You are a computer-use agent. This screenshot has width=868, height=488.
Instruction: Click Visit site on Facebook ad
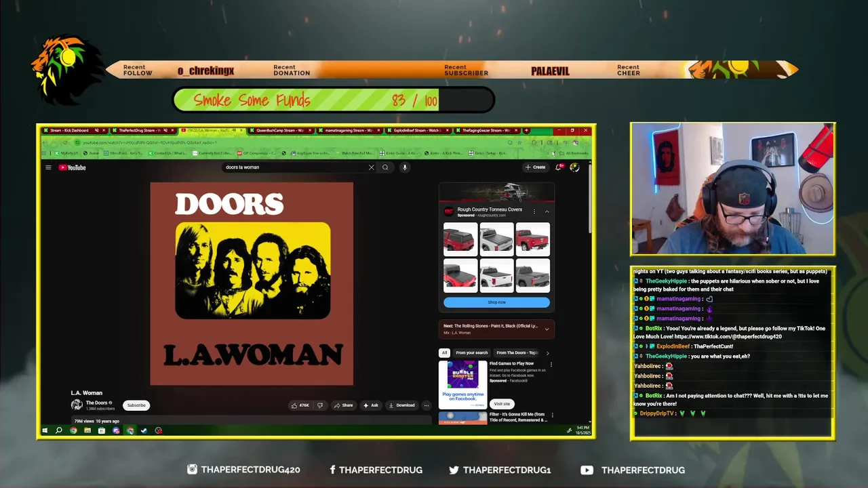[x=502, y=404]
